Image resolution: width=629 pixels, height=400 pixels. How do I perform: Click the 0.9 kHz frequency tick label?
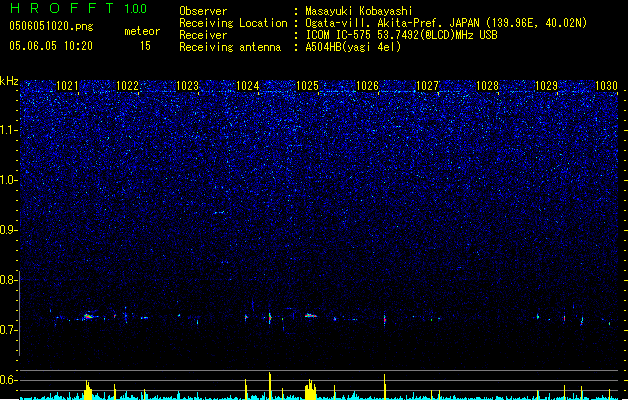click(8, 230)
